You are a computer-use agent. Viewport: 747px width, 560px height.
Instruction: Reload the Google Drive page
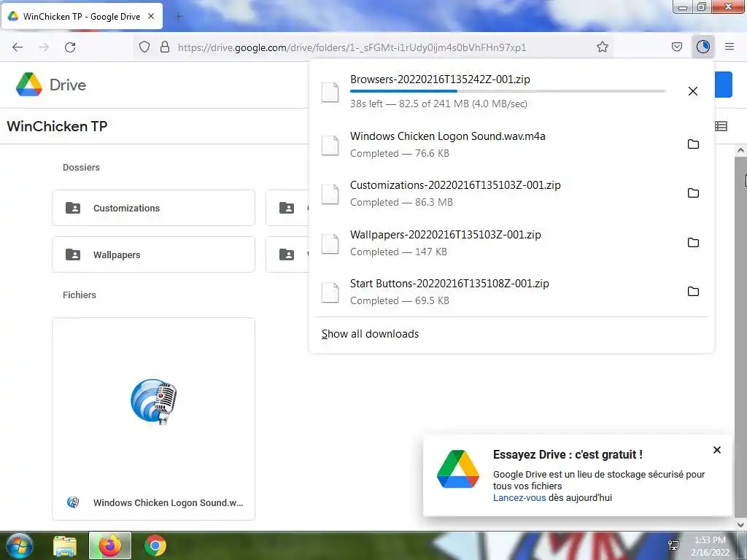click(70, 47)
